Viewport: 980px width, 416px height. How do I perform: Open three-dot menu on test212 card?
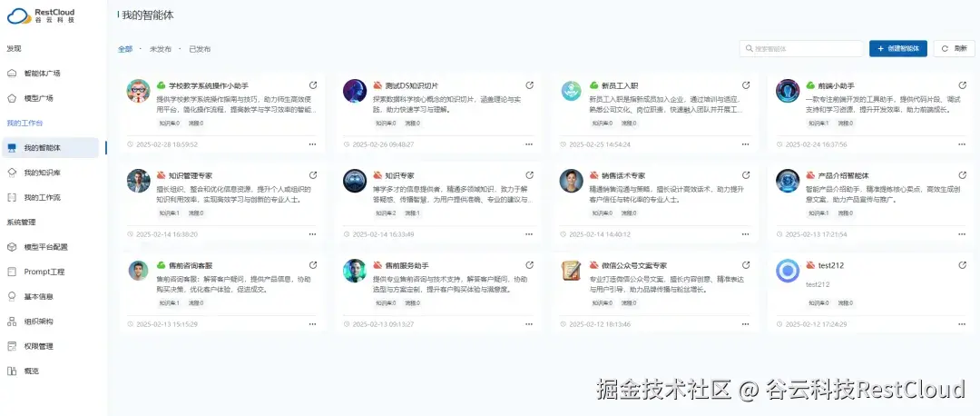[962, 324]
